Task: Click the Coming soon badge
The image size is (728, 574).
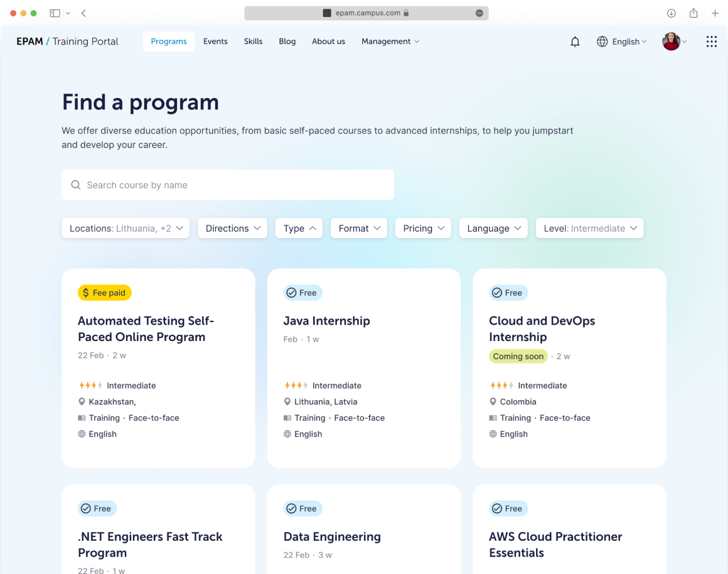Action: 518,357
